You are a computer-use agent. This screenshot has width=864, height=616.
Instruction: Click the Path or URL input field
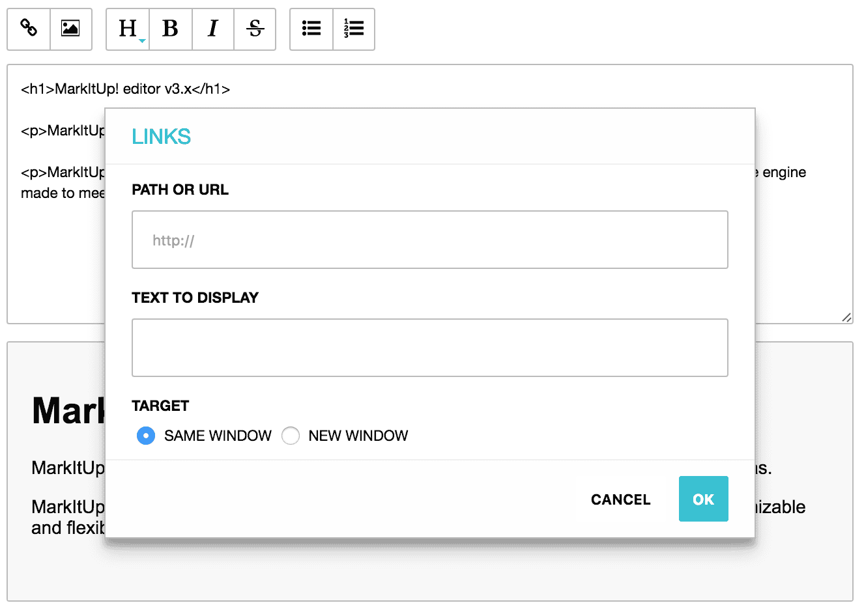(429, 240)
